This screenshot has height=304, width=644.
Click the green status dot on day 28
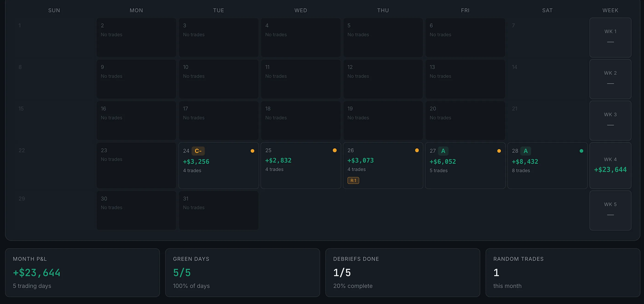click(x=581, y=151)
